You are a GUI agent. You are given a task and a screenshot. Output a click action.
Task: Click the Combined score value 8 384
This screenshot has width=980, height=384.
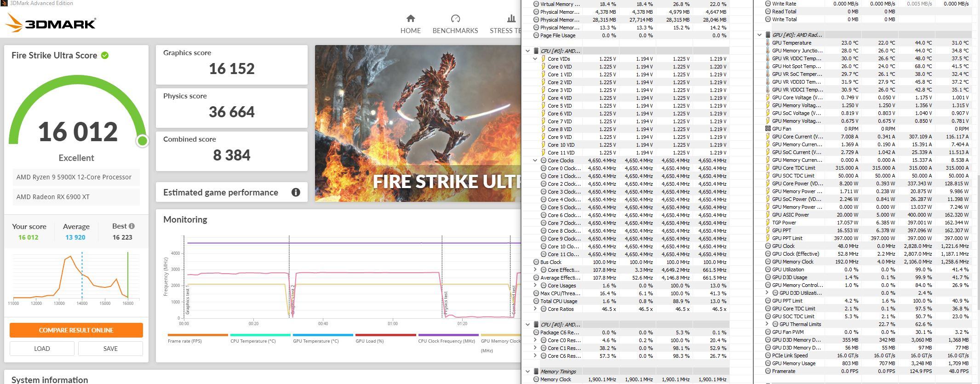(x=231, y=155)
